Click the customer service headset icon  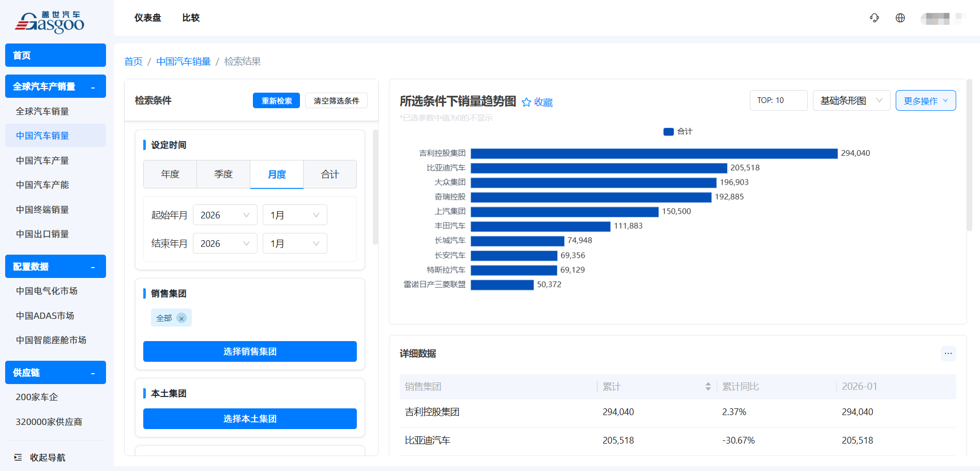874,18
